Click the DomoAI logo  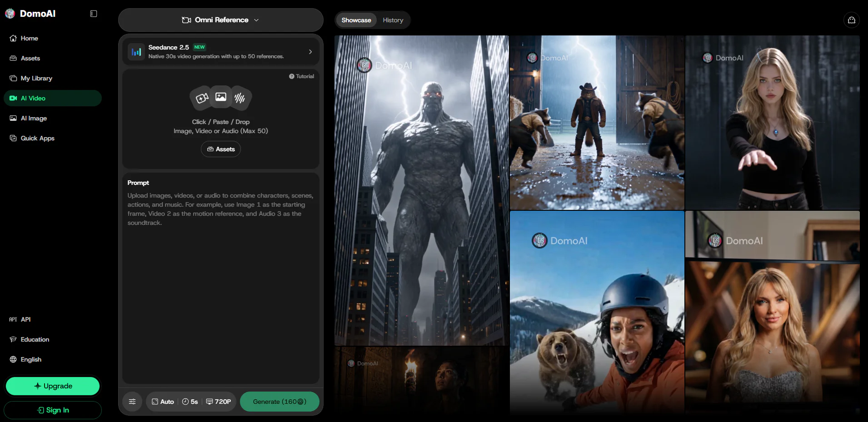tap(30, 14)
